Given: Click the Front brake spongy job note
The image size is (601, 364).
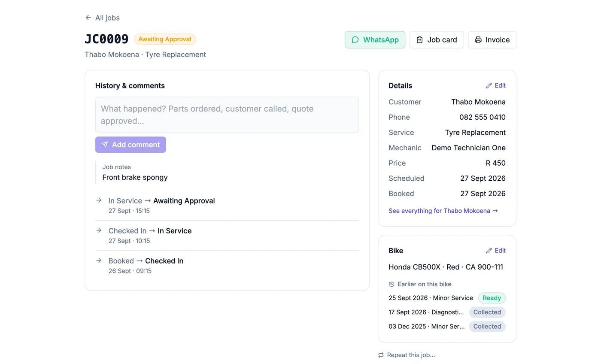Looking at the screenshot, I should pos(135,177).
